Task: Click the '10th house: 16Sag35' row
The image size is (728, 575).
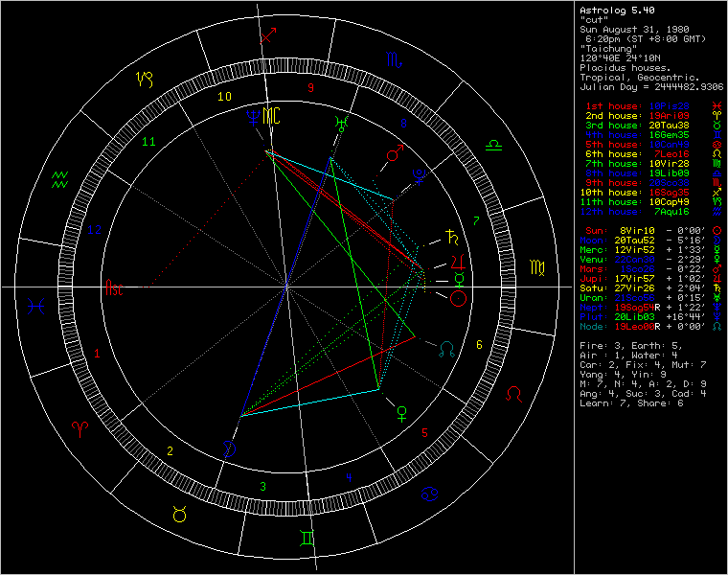Action: [x=650, y=193]
